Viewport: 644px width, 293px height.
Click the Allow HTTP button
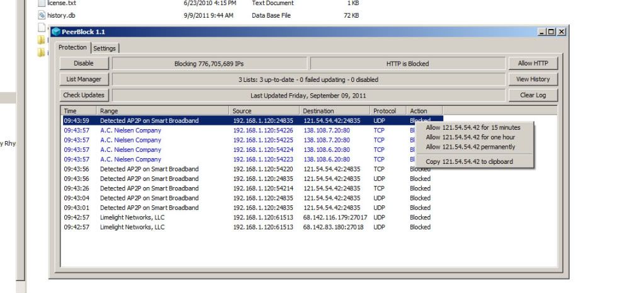533,64
